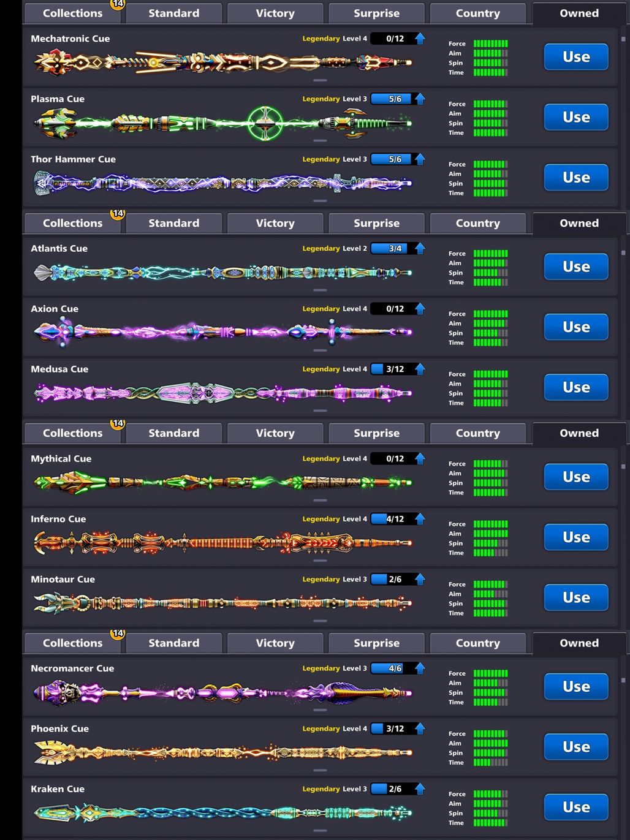Screen dimensions: 630x840
Task: Click Use beside Mythical Cue
Action: (576, 477)
